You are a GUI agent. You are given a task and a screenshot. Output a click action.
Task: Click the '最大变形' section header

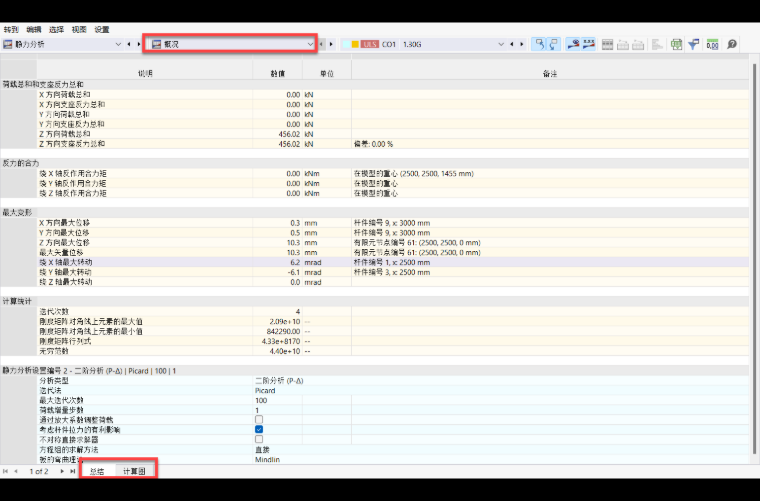click(17, 212)
